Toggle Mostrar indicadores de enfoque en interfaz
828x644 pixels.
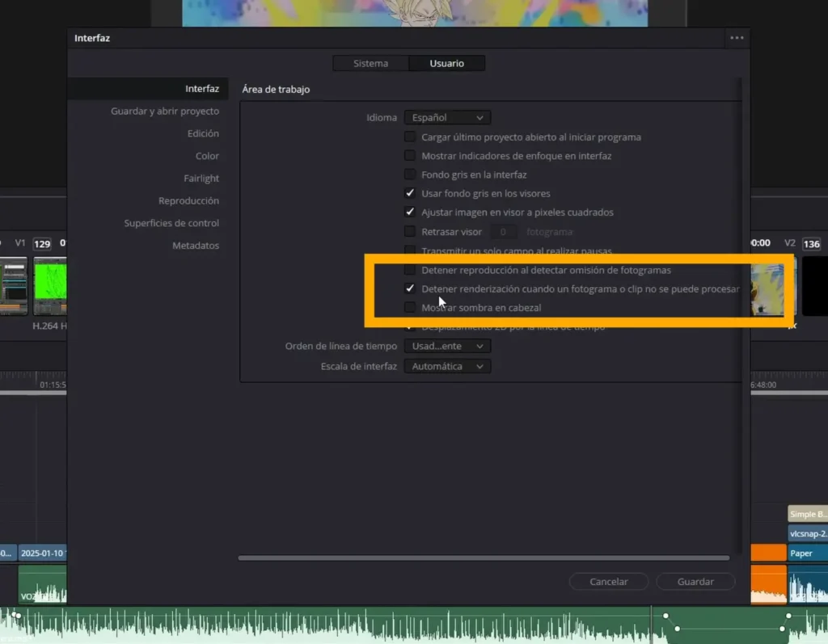tap(410, 156)
